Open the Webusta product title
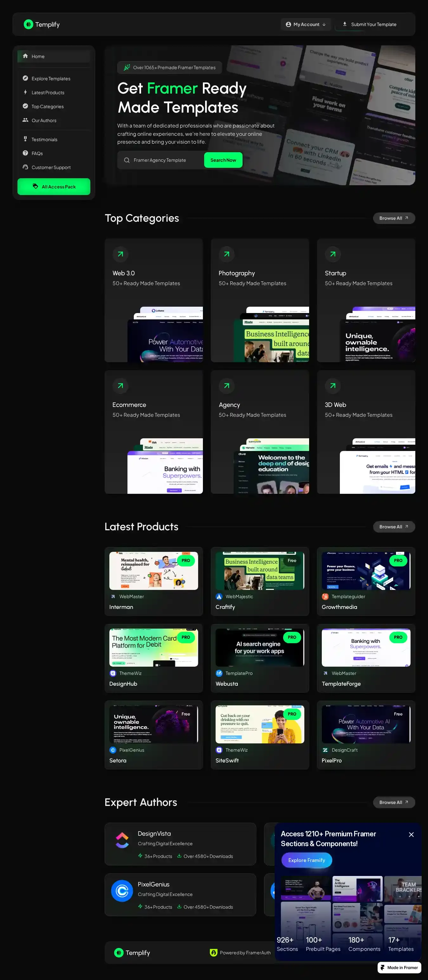This screenshot has width=428, height=980. [x=227, y=684]
